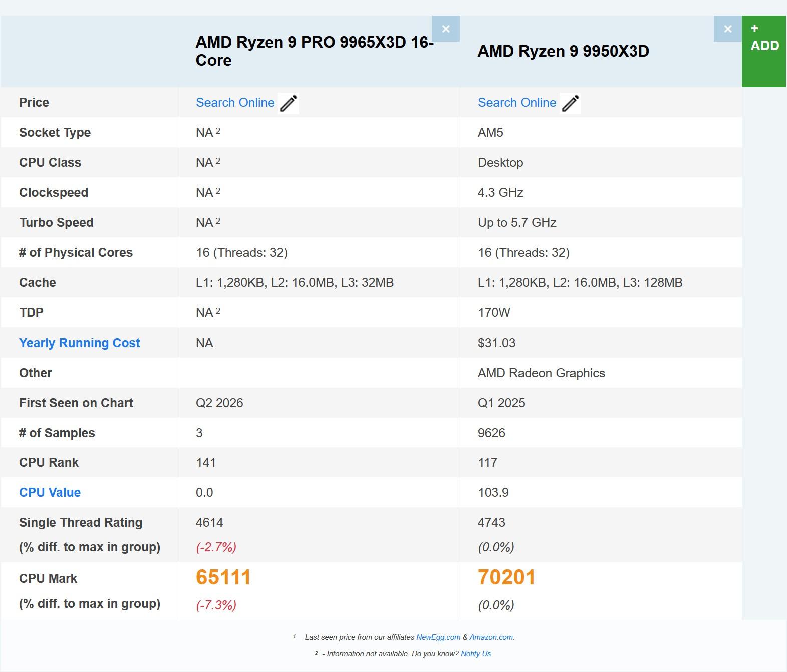The image size is (787, 672).
Task: Click the CPU Rank value 141
Action: [x=206, y=462]
